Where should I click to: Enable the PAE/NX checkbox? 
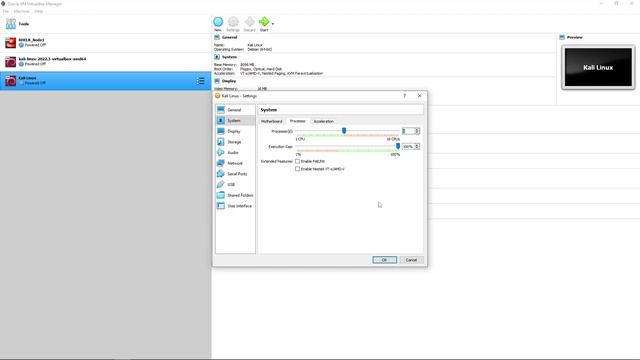(x=298, y=161)
